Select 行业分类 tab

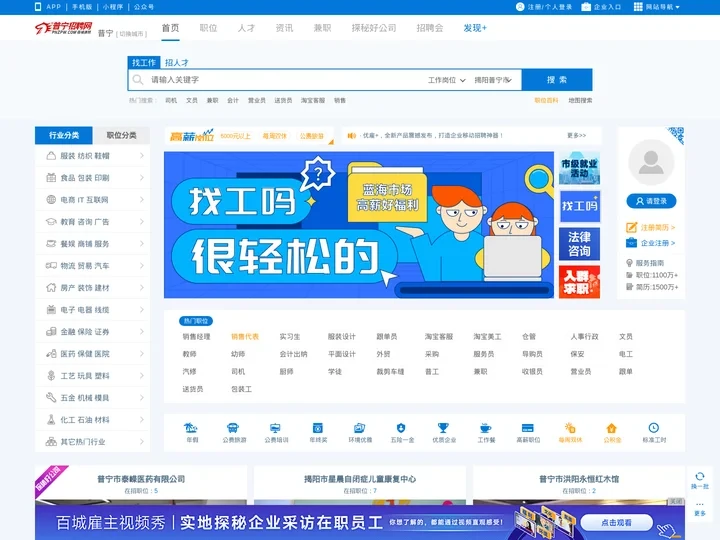point(64,135)
